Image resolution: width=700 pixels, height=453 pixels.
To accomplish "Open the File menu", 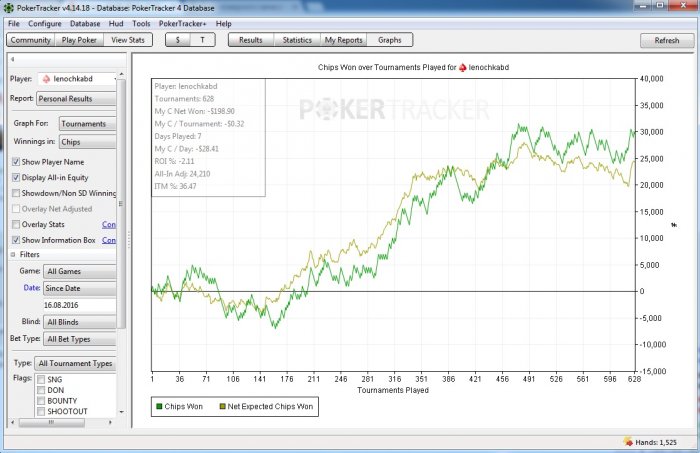I will (14, 24).
